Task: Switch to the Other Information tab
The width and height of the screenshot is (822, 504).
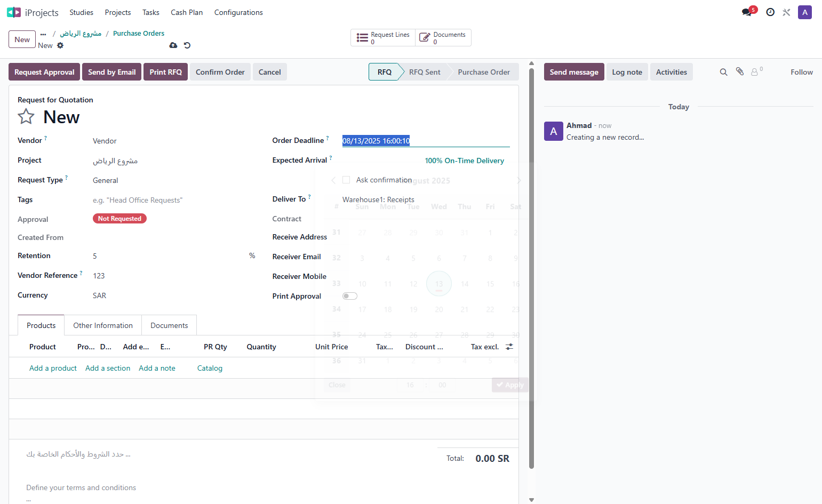Action: [103, 325]
